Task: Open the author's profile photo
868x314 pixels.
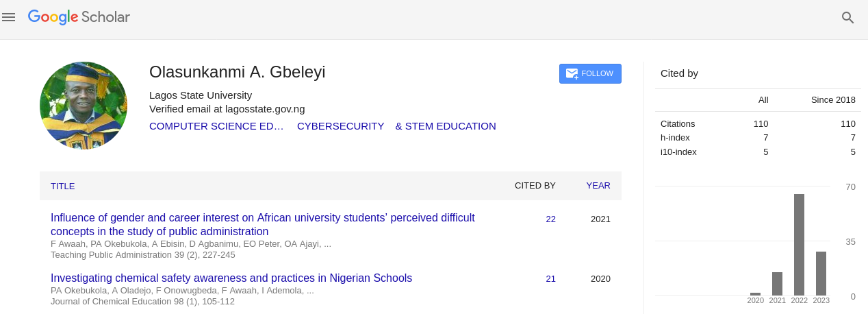Action: (84, 106)
